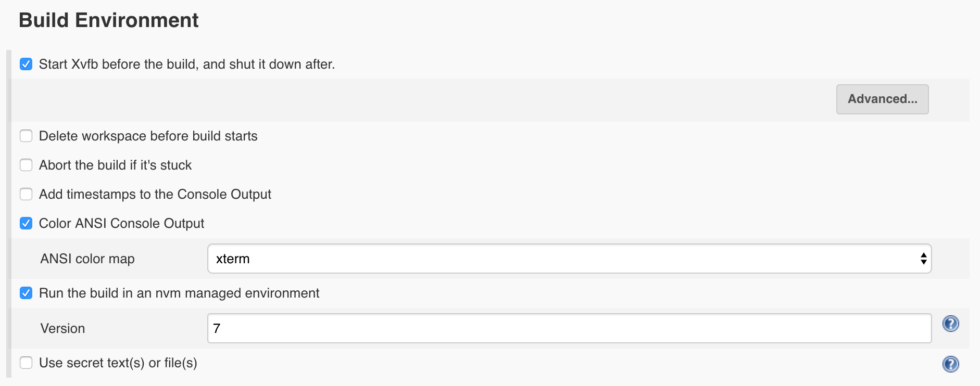Untick Run the build in nvm environment
980x386 pixels.
[x=26, y=293]
